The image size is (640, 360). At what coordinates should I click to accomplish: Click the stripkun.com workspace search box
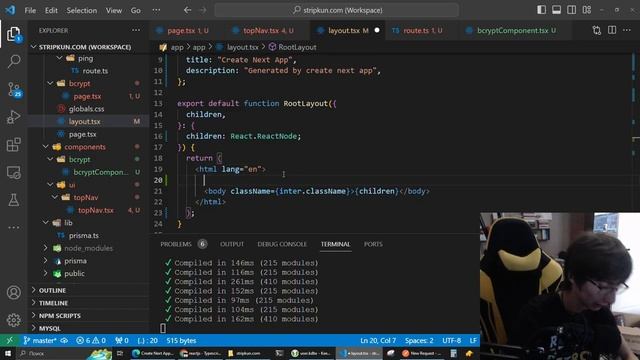coord(336,10)
